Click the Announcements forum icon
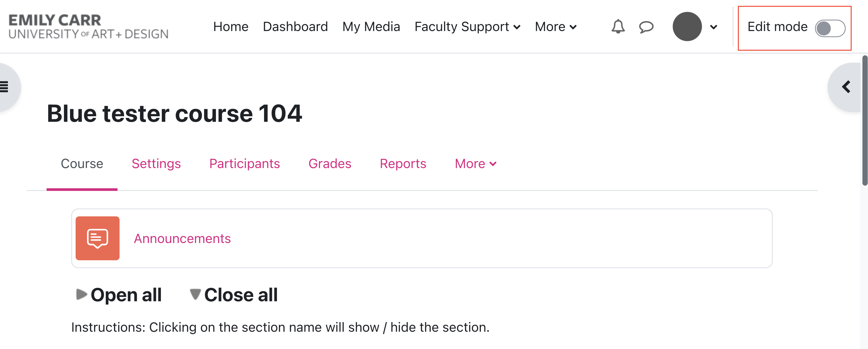Viewport: 868px width, 349px height. 97,238
